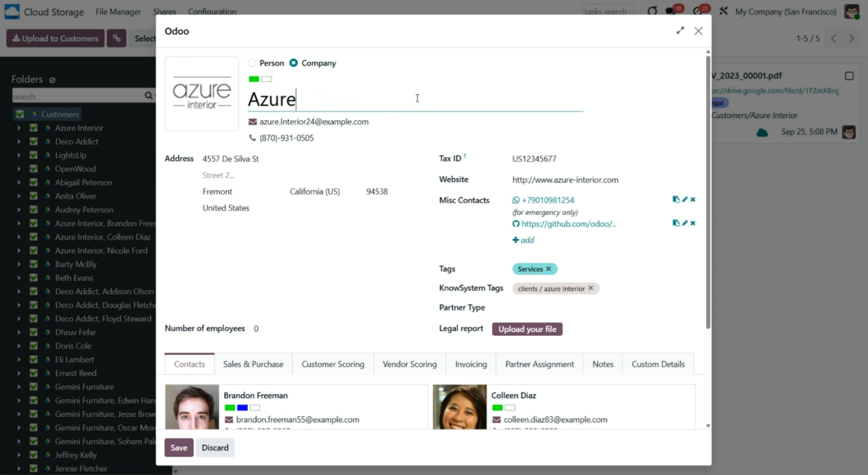Add a new misc contact
This screenshot has height=475, width=868.
[523, 240]
